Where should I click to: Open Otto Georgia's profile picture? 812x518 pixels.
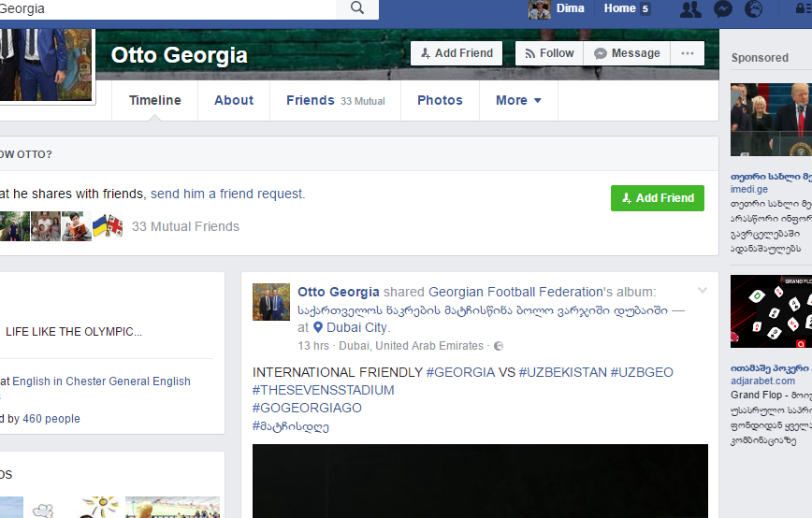click(x=47, y=65)
